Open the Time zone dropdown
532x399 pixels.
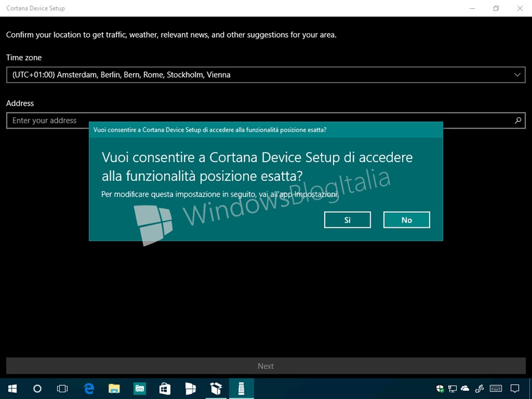(265, 75)
